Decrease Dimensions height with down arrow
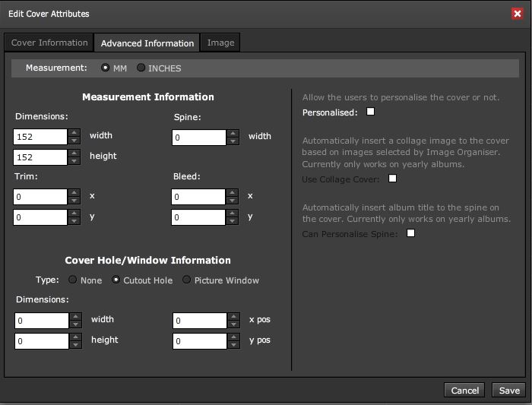 (74, 161)
